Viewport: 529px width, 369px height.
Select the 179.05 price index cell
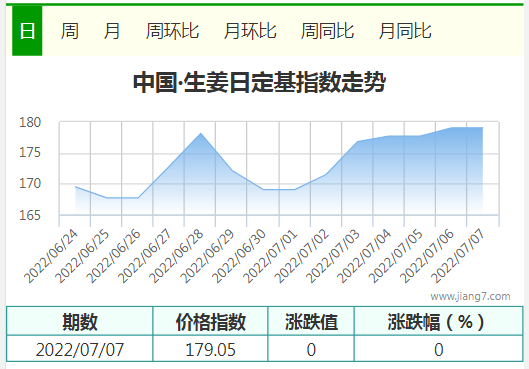(x=210, y=349)
